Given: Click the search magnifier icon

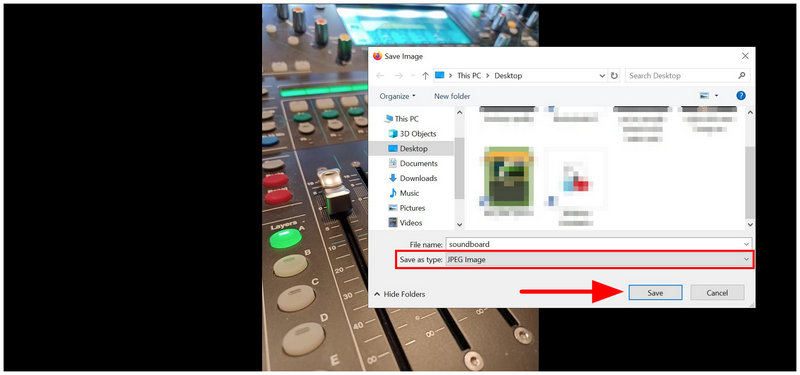Looking at the screenshot, I should pos(742,76).
